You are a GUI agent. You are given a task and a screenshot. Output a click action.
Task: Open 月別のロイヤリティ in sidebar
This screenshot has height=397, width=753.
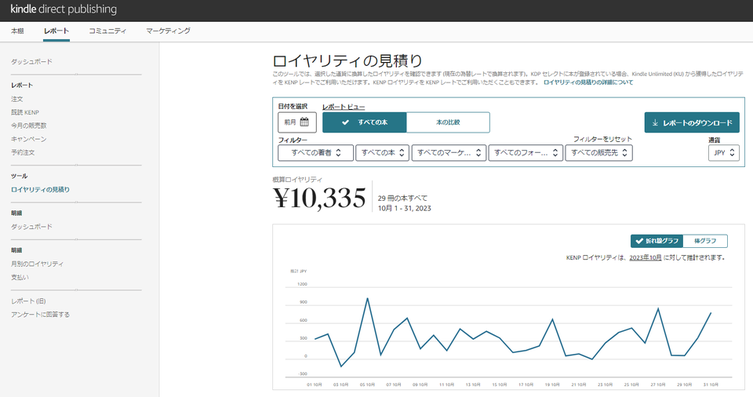[x=37, y=264]
